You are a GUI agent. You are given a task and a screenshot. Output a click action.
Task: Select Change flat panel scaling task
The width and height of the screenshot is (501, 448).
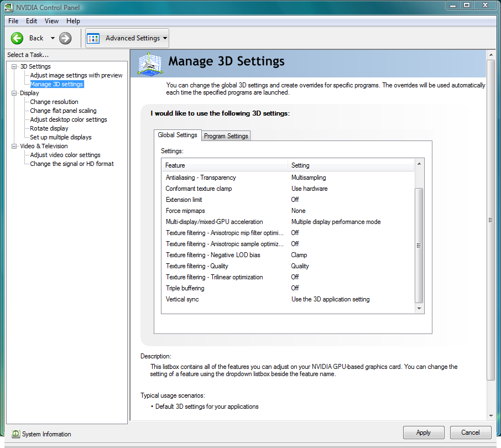63,111
